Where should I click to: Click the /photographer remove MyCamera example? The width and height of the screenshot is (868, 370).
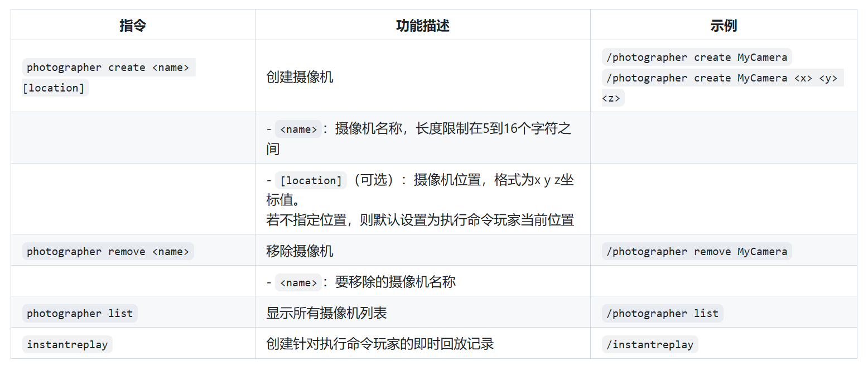pos(697,252)
